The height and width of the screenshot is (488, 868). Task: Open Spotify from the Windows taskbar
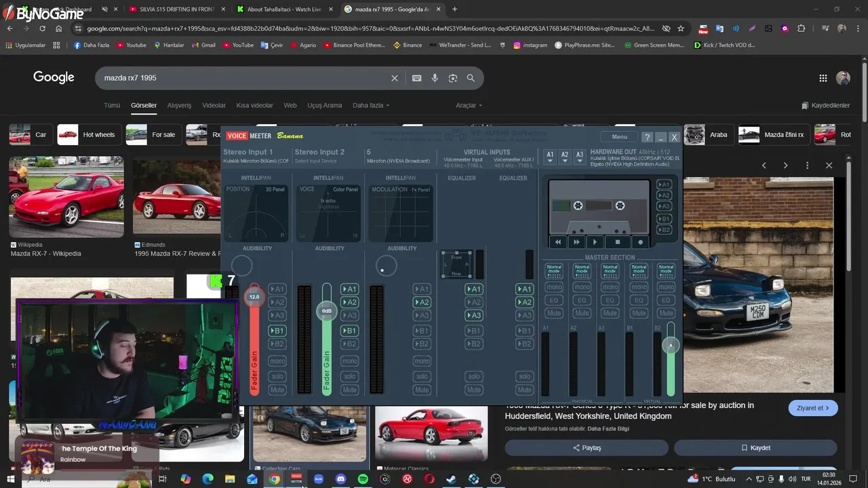click(363, 479)
